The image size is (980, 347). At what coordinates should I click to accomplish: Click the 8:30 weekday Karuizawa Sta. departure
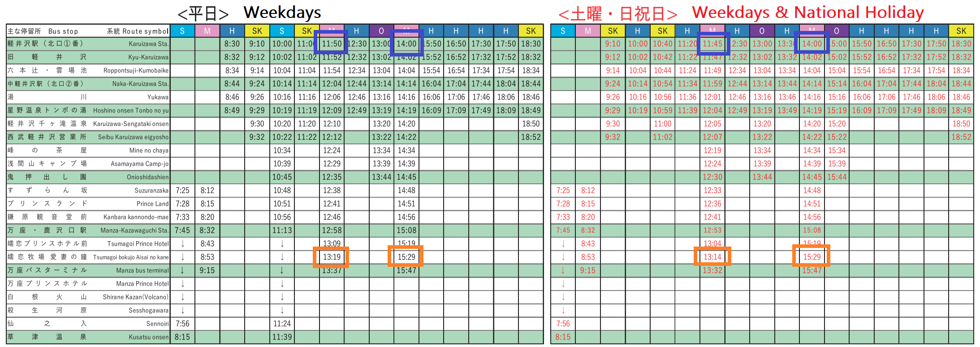pos(232,44)
